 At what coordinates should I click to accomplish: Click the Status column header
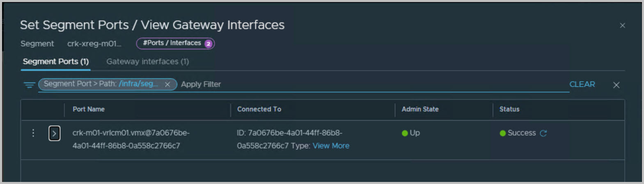coord(509,109)
